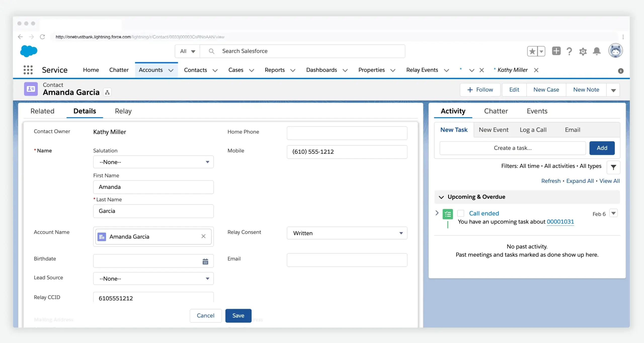Switch to the Related tab
Image resolution: width=644 pixels, height=343 pixels.
pyautogui.click(x=42, y=111)
